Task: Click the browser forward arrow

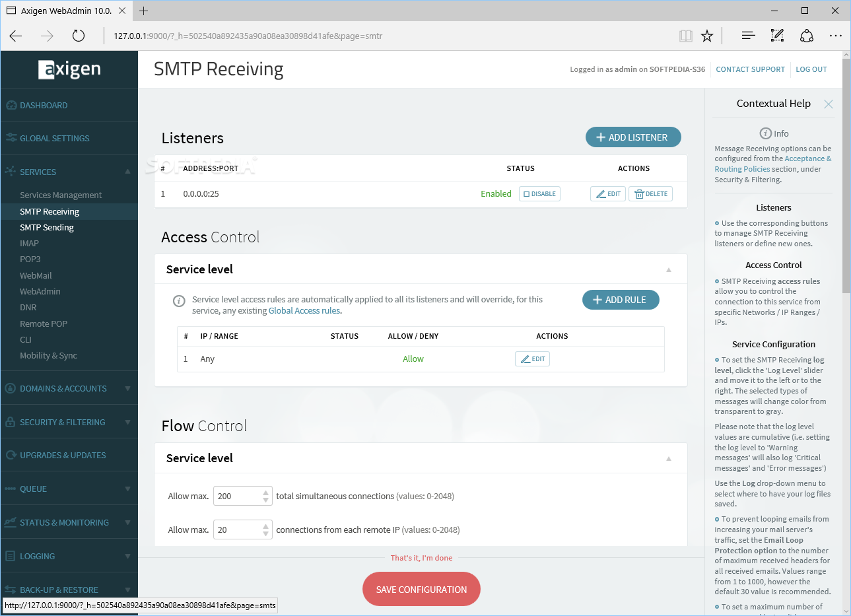Action: tap(47, 36)
